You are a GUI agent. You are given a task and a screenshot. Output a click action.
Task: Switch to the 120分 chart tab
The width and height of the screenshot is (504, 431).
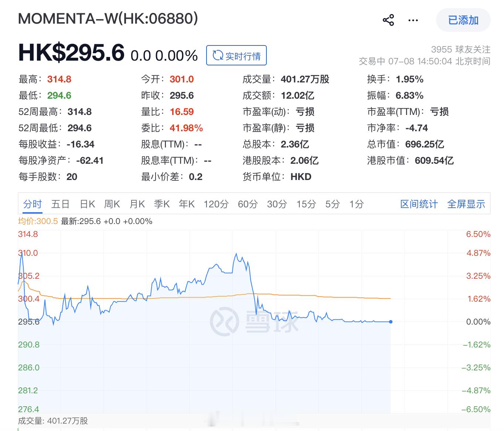click(216, 204)
